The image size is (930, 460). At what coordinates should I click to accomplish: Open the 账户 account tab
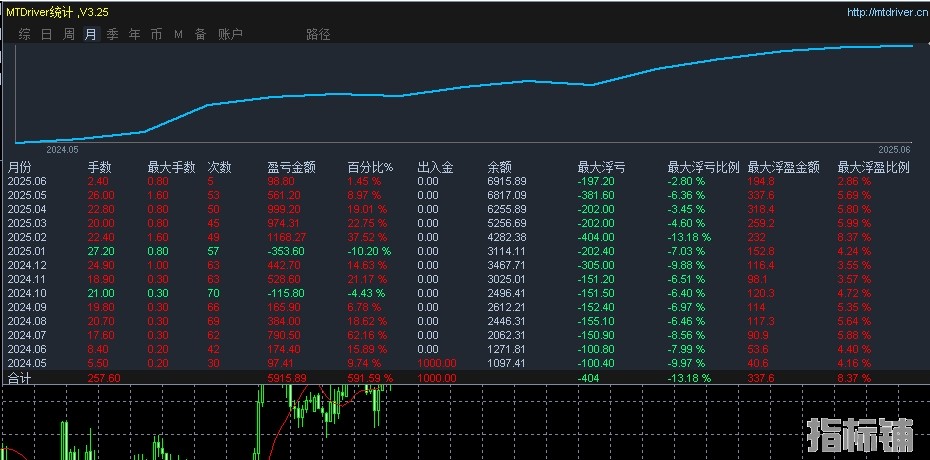(x=230, y=34)
